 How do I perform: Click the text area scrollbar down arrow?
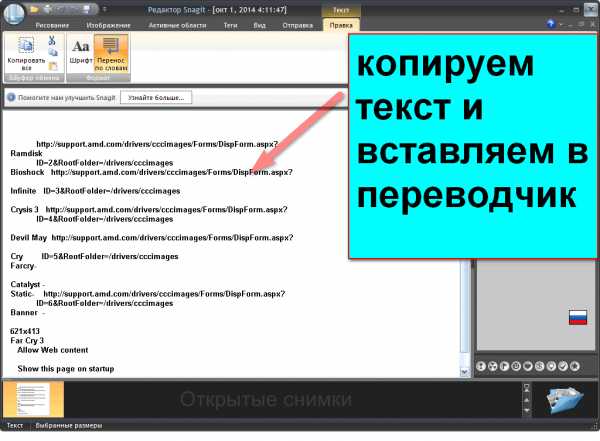click(465, 371)
